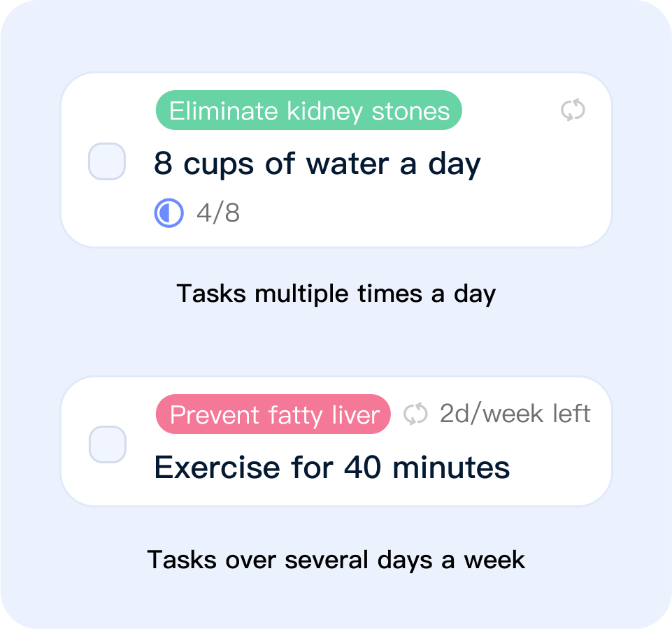Image resolution: width=672 pixels, height=629 pixels.
Task: Click the "2d/week left" remaining label
Action: point(515,414)
